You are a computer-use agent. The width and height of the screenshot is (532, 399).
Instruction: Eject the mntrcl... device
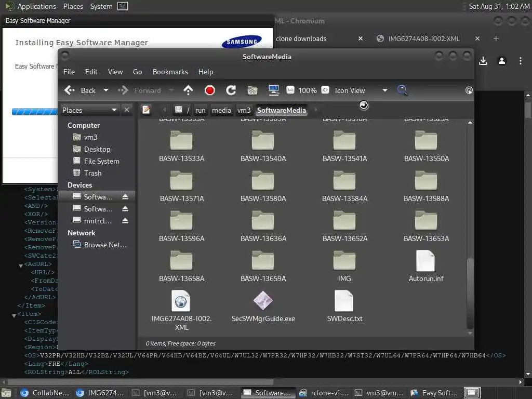point(125,221)
